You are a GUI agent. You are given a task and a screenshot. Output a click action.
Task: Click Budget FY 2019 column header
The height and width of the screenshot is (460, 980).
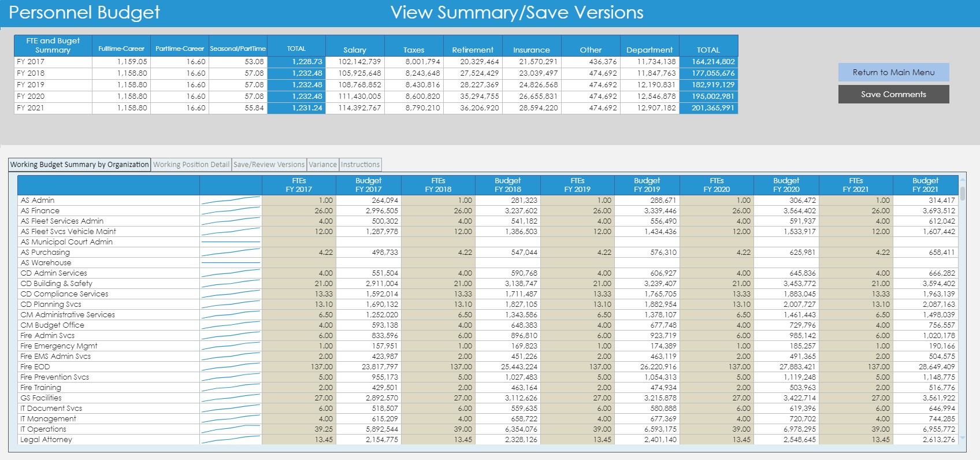coord(647,185)
